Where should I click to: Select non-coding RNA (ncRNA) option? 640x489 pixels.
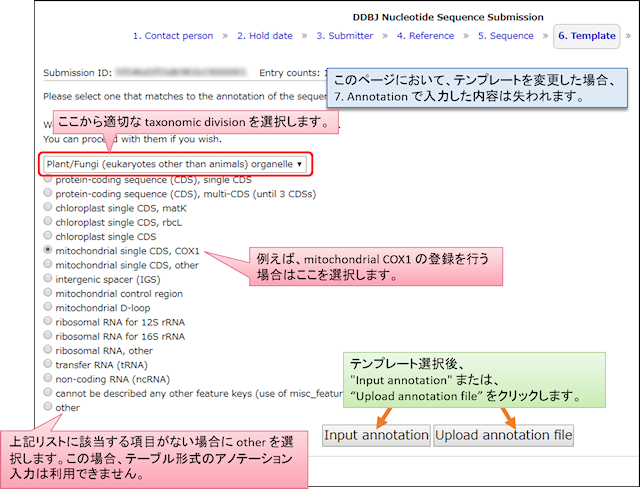click(48, 378)
